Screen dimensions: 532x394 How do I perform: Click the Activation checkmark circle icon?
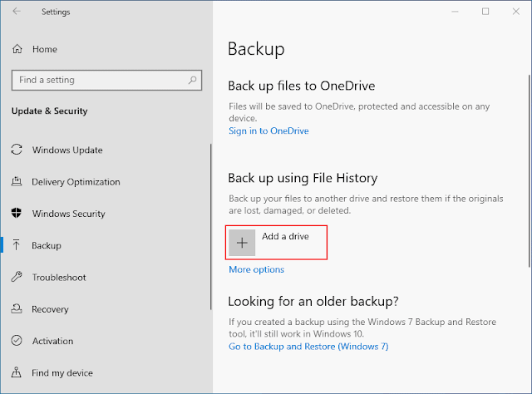tap(17, 340)
